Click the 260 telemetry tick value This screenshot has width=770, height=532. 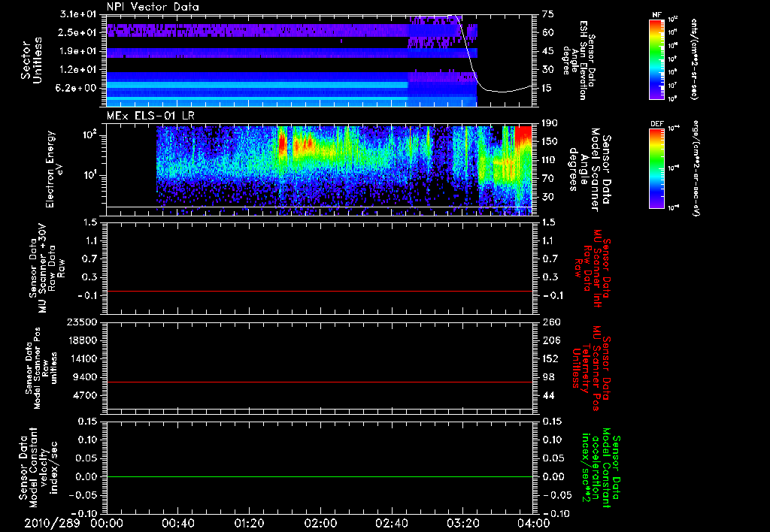[550, 322]
